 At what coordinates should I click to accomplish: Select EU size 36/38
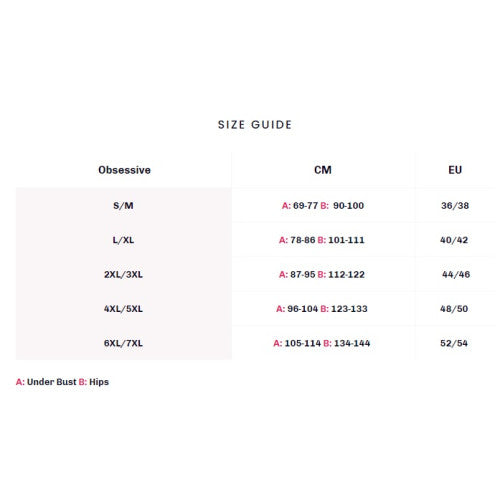click(455, 206)
